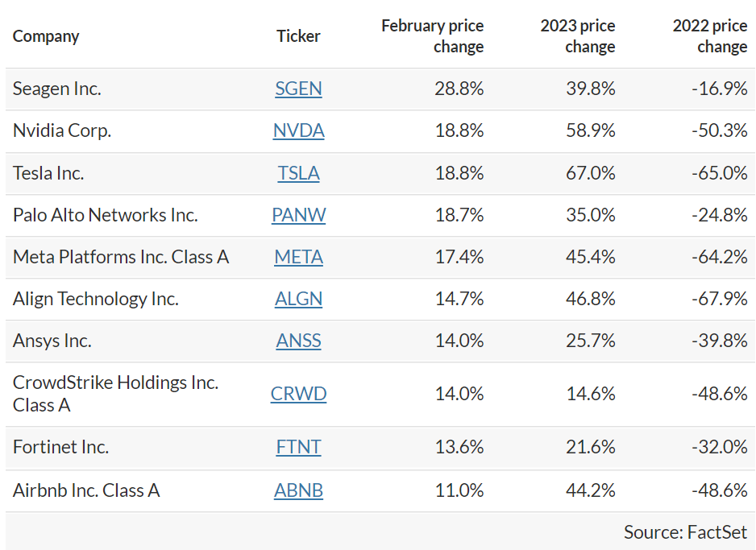Open the SGEN ticker link
This screenshot has height=550, width=756.
pyautogui.click(x=298, y=89)
